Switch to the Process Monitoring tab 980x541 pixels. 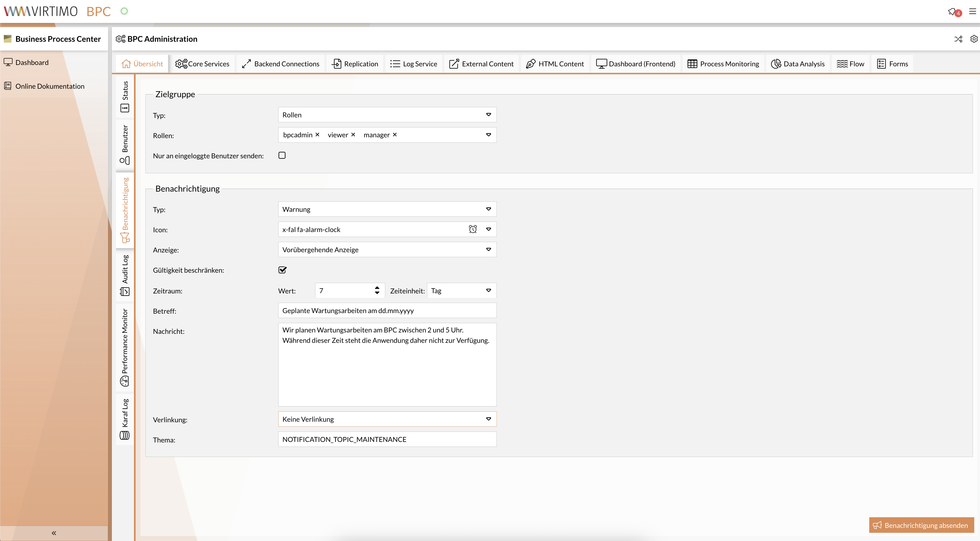pos(723,64)
